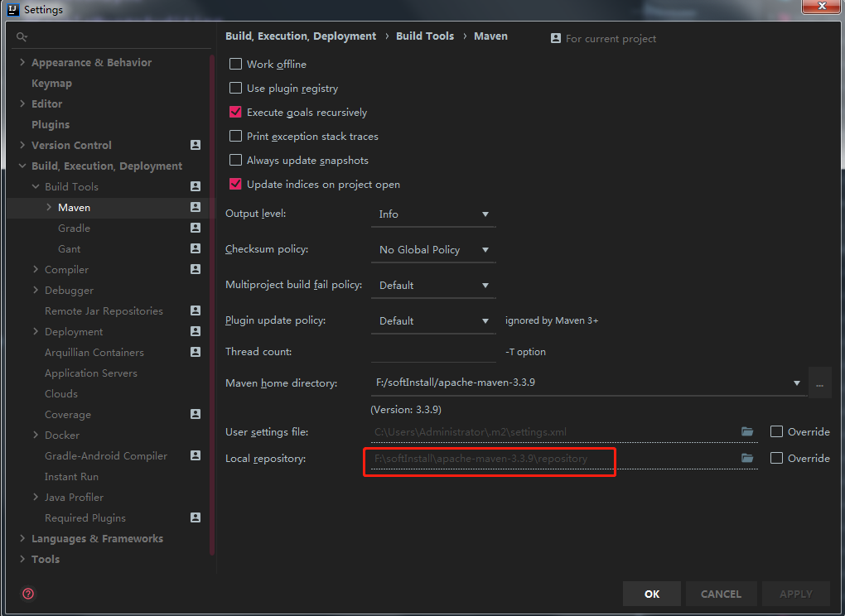Click the project-level icon beside Required Plugins
Image resolution: width=845 pixels, height=616 pixels.
pos(196,517)
